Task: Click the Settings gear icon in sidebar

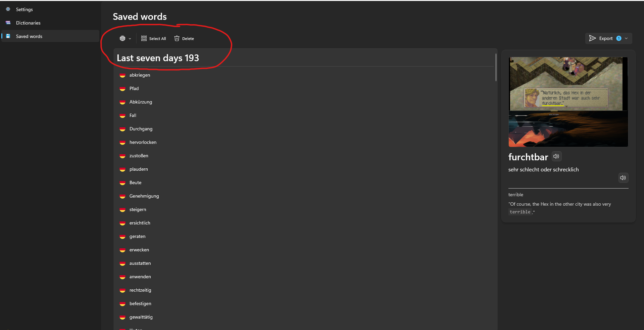Action: 8,9
